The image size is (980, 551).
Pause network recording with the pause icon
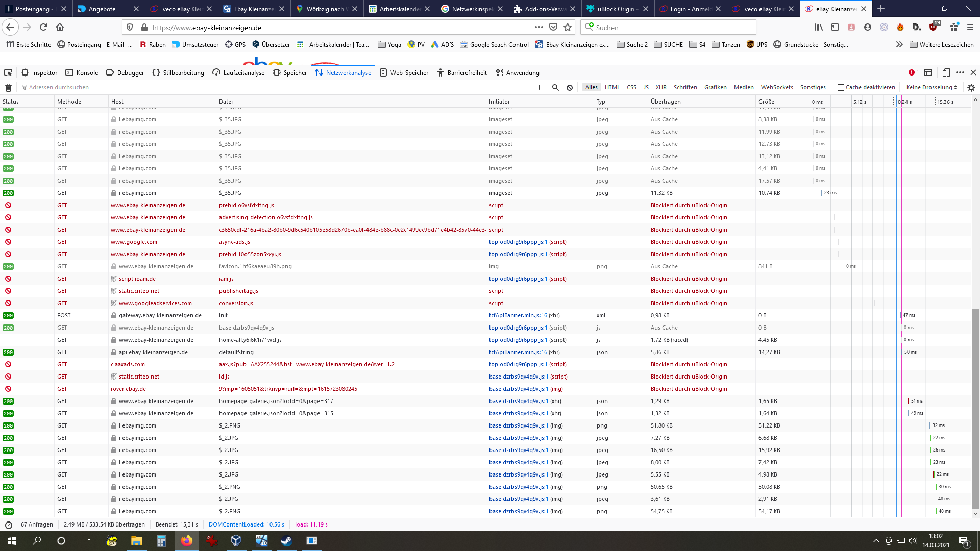tap(541, 87)
